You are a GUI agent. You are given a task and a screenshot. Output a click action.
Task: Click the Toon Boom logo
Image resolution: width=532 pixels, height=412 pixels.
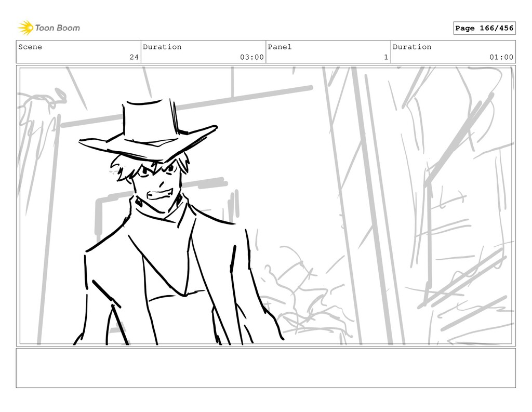point(49,28)
